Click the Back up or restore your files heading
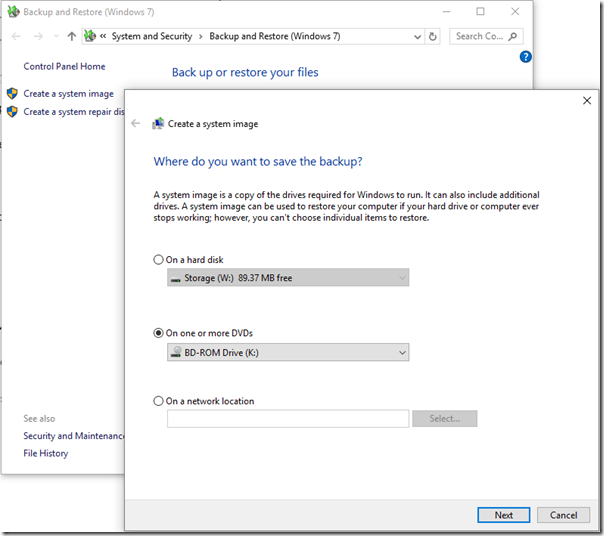This screenshot has height=536, width=604. 245,72
